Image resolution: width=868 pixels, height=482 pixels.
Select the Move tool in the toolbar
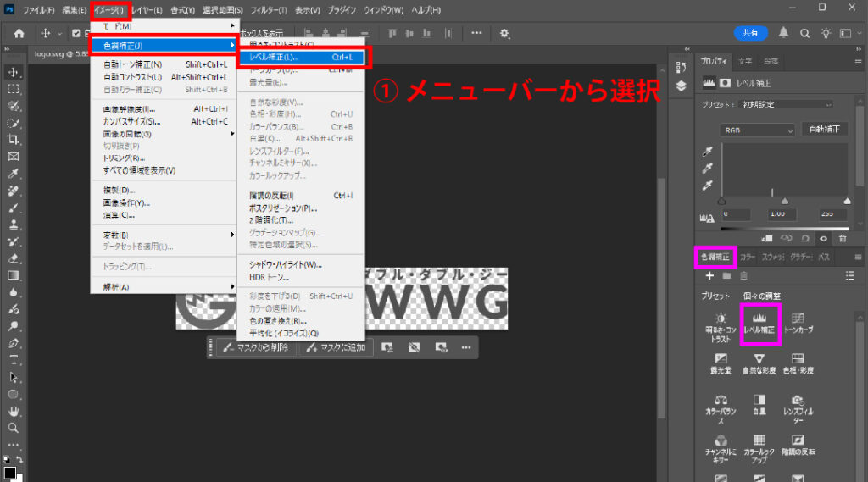(13, 72)
